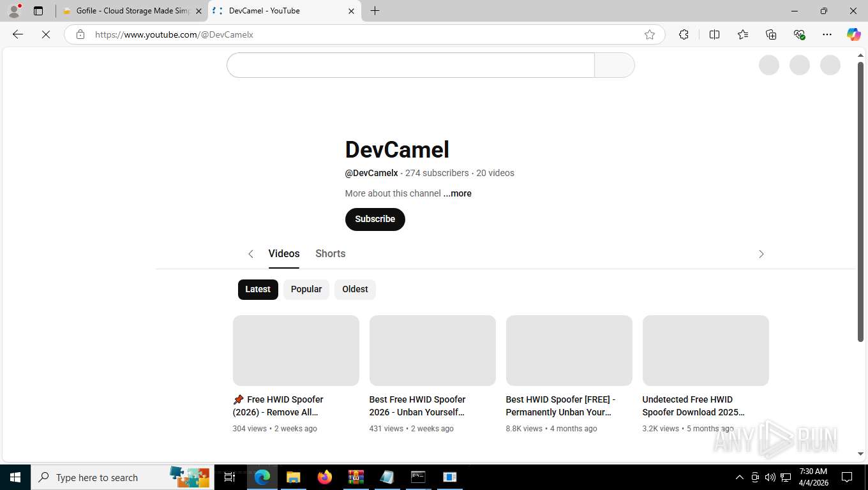Switch to Gofile Cloud Storage tab

point(132,11)
